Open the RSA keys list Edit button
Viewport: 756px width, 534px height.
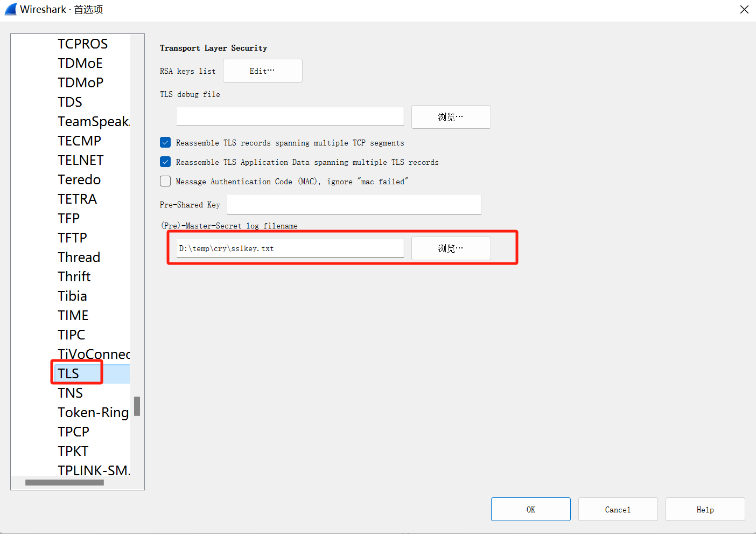coord(263,71)
